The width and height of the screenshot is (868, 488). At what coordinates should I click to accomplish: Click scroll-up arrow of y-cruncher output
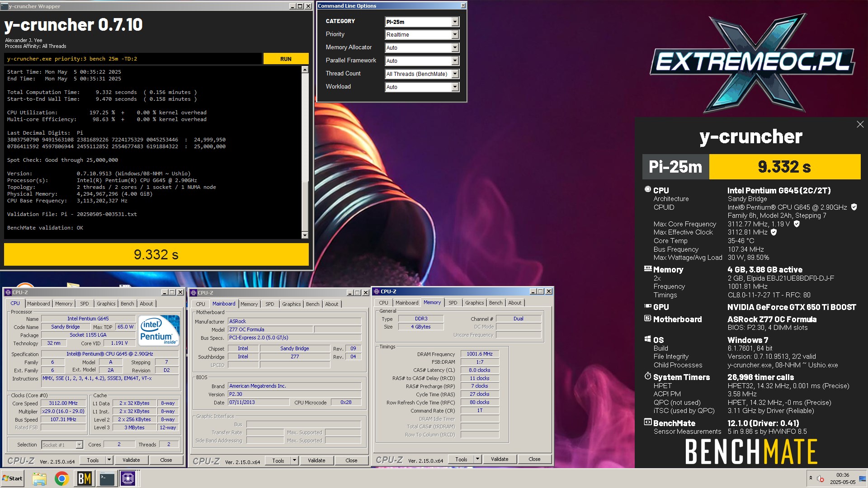tap(305, 70)
